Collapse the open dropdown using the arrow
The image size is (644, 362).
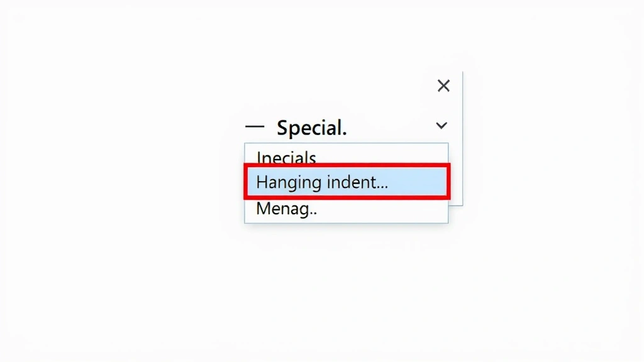coord(441,126)
